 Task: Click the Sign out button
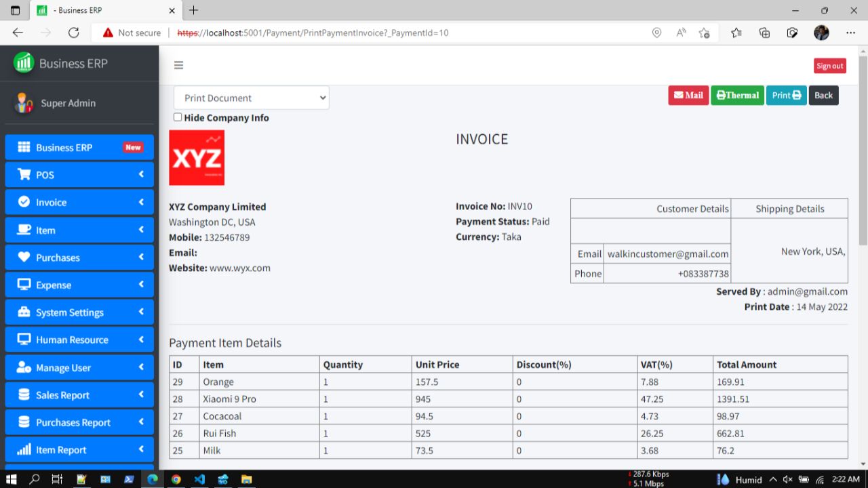[x=829, y=65]
